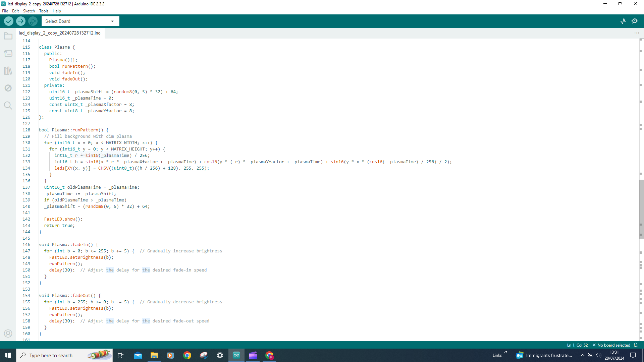Open the Help menu

click(x=57, y=11)
